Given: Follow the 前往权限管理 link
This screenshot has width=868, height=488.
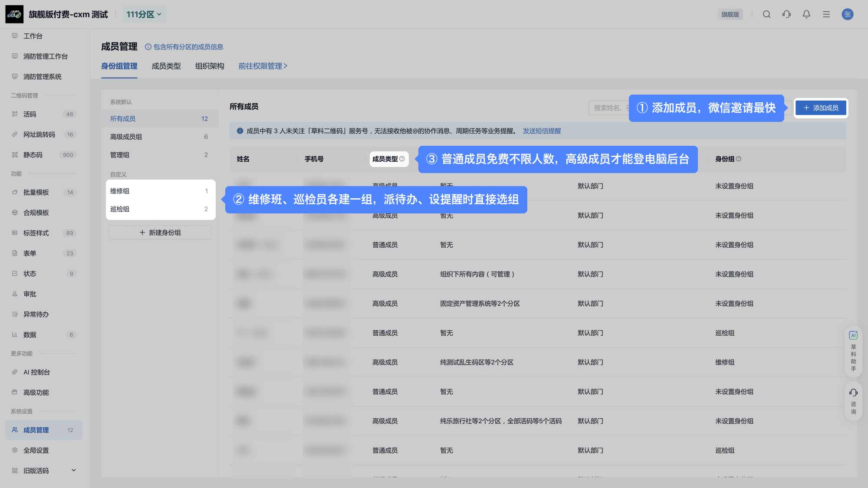Looking at the screenshot, I should (263, 66).
